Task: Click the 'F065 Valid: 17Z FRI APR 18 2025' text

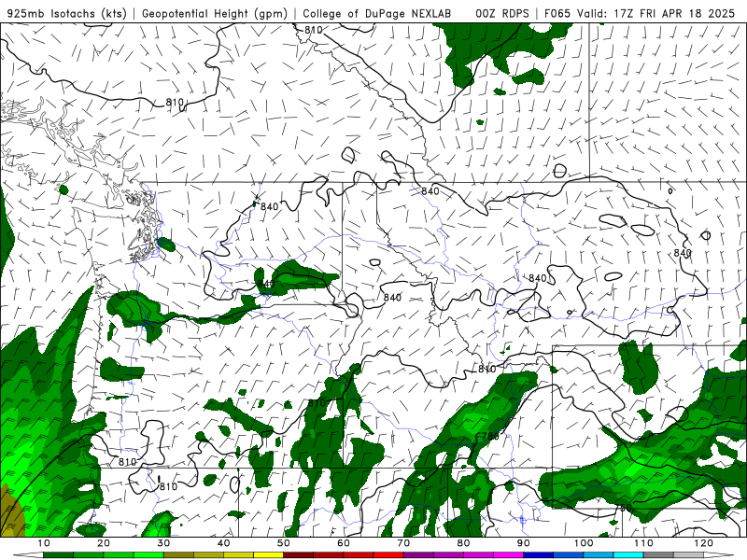Action: click(640, 14)
